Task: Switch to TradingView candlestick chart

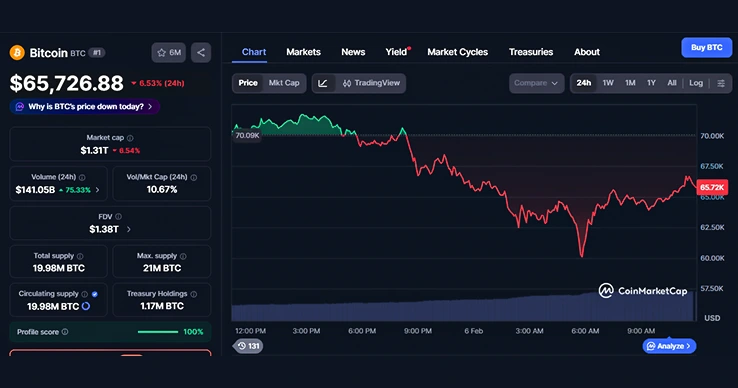Action: click(x=371, y=83)
